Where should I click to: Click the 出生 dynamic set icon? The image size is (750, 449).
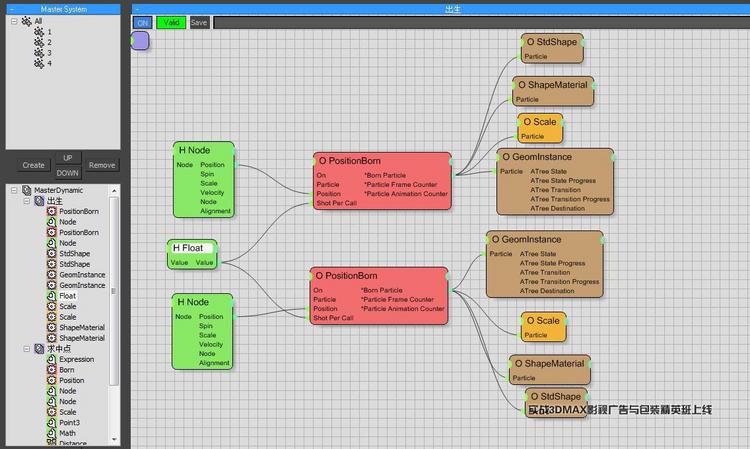pyautogui.click(x=40, y=201)
